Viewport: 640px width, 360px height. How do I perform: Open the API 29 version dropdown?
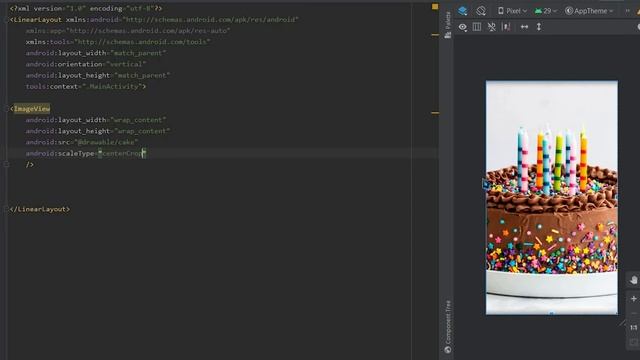[546, 11]
